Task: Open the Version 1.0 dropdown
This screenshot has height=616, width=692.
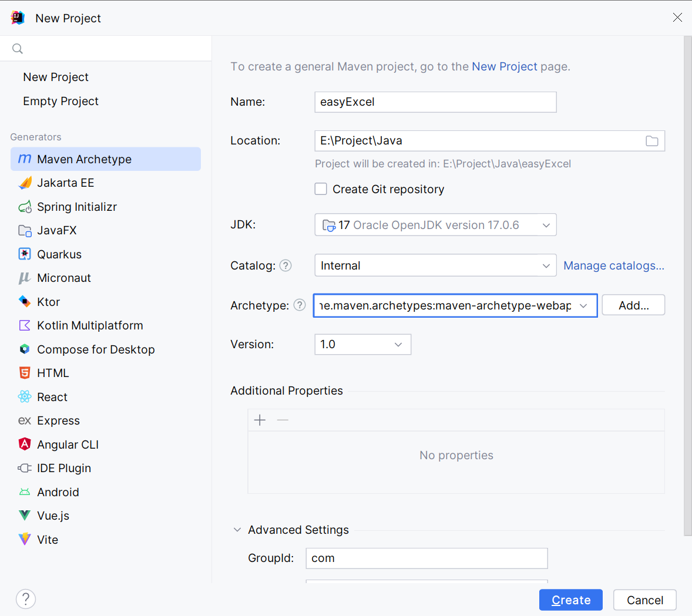Action: (x=363, y=344)
